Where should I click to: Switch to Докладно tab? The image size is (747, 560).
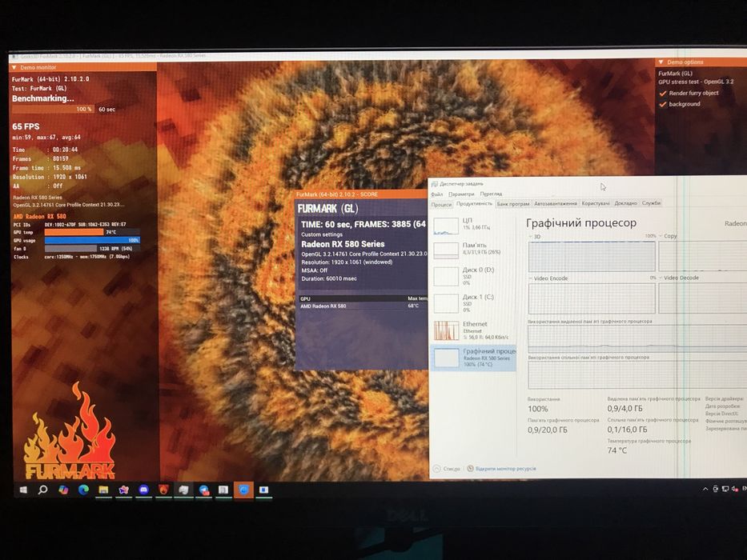pyautogui.click(x=625, y=203)
